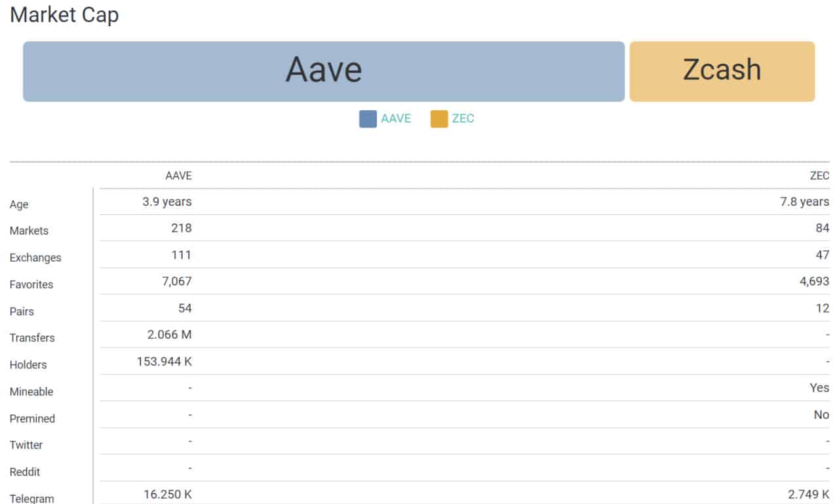
Task: Click the AAVE legend label
Action: pos(396,119)
